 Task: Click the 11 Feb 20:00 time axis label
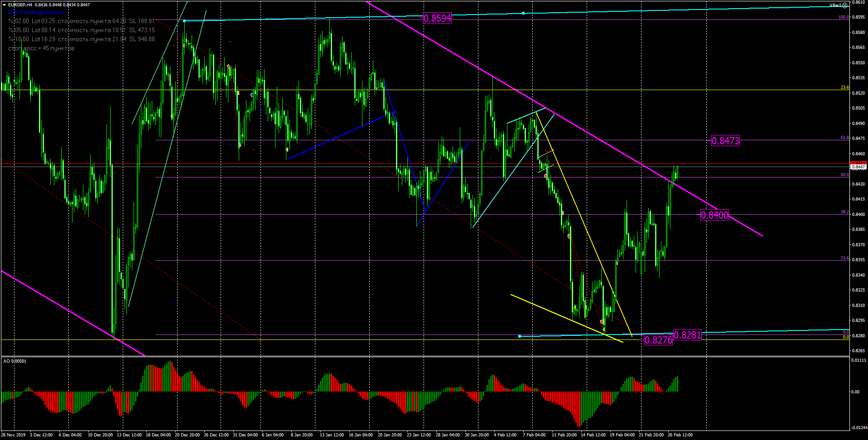564,435
